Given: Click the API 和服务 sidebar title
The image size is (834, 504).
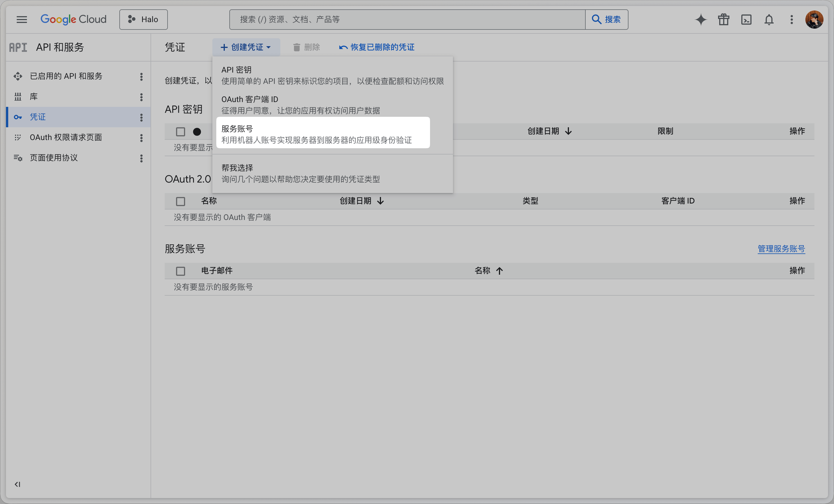Looking at the screenshot, I should pyautogui.click(x=60, y=47).
